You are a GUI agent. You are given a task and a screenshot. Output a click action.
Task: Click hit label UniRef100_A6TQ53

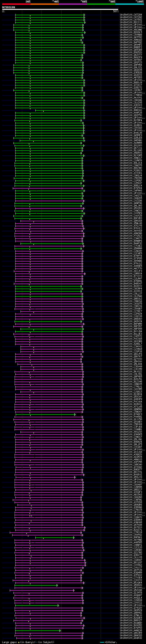(131, 77)
